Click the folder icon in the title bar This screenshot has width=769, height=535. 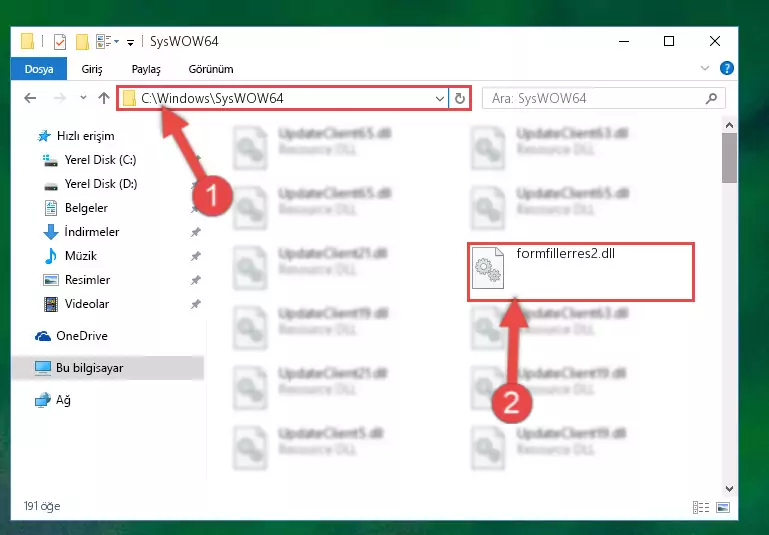(27, 42)
